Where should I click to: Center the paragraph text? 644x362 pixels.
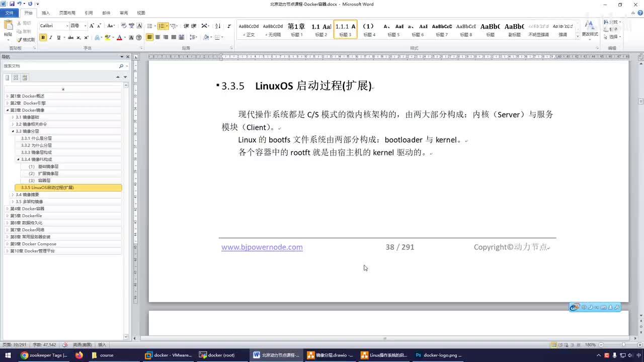[158, 38]
